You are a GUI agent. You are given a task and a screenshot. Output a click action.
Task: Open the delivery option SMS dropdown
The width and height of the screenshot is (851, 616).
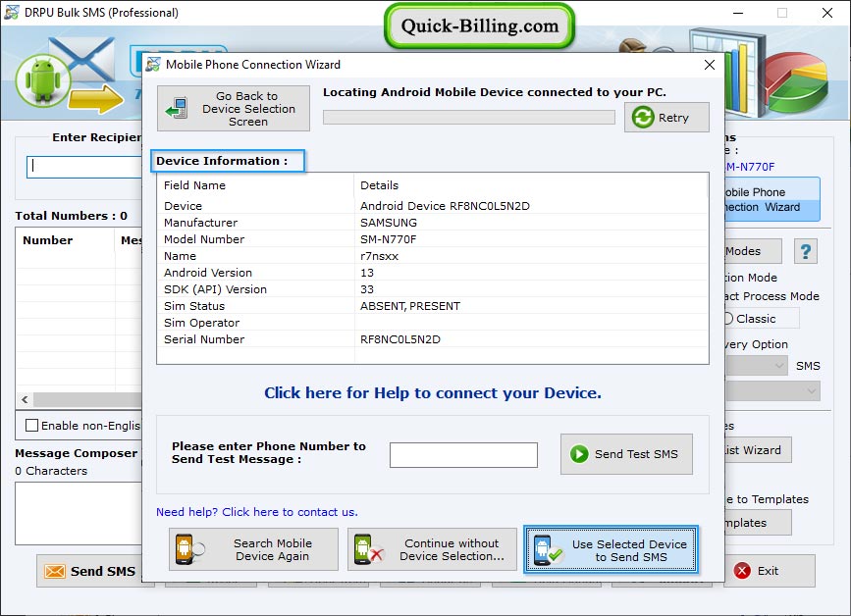click(756, 366)
